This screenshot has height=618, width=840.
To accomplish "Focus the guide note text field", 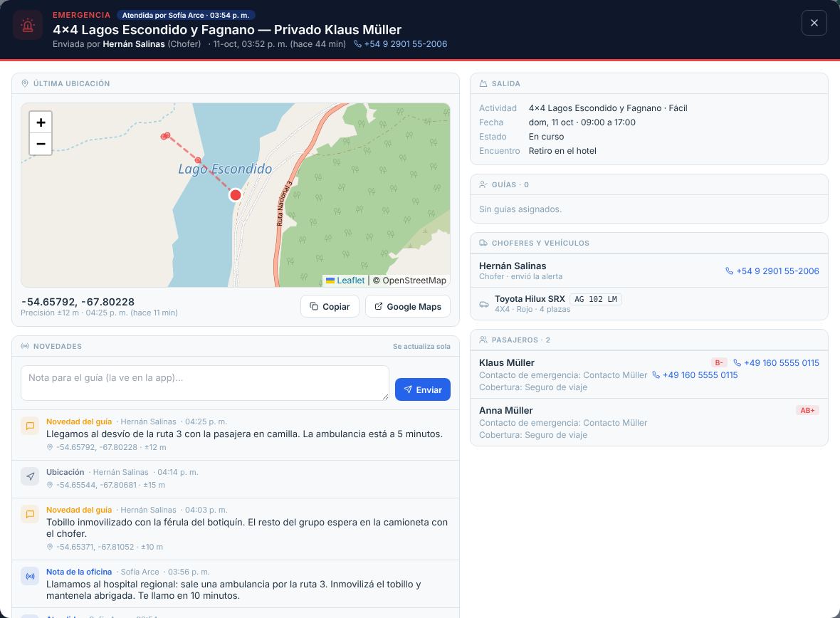I will tap(204, 383).
